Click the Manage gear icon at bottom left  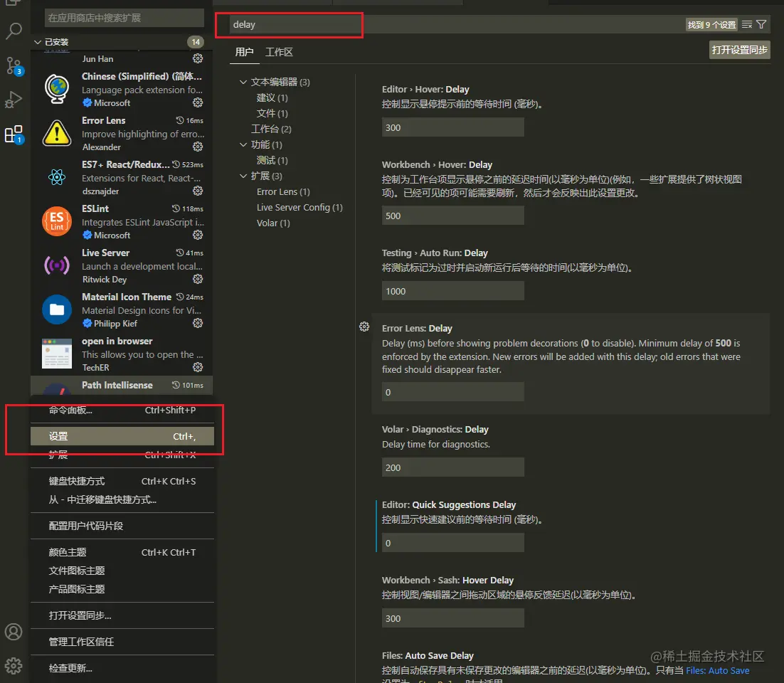pyautogui.click(x=14, y=666)
